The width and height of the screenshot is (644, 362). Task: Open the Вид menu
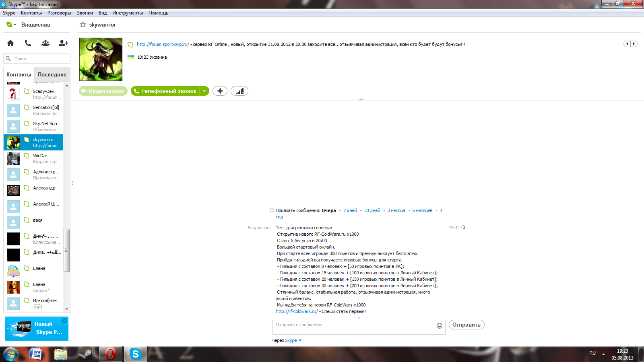[103, 13]
